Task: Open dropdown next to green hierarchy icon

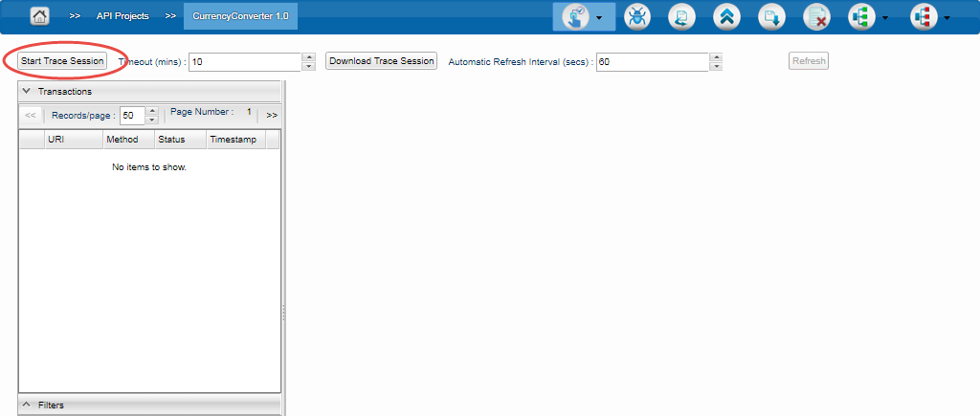Action: (885, 18)
